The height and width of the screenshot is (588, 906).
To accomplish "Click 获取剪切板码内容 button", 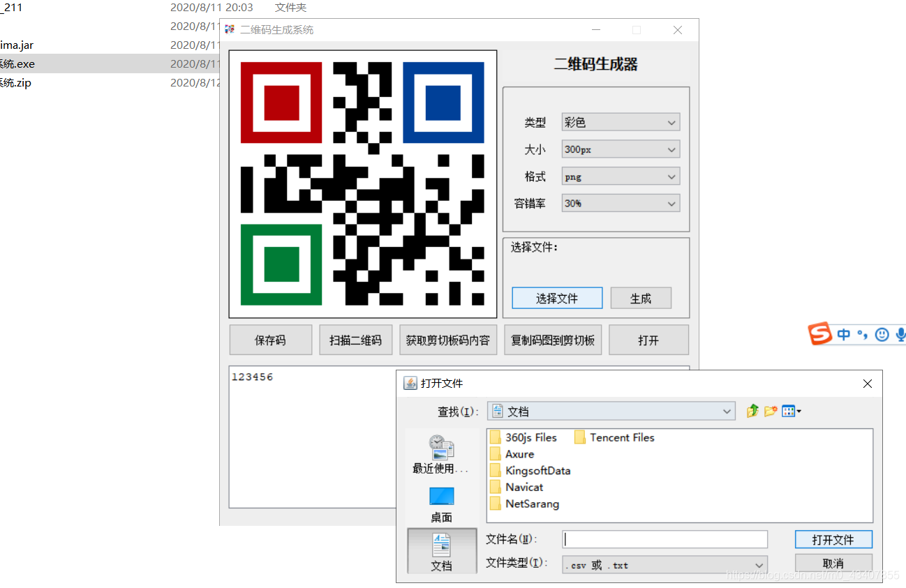I will [448, 340].
